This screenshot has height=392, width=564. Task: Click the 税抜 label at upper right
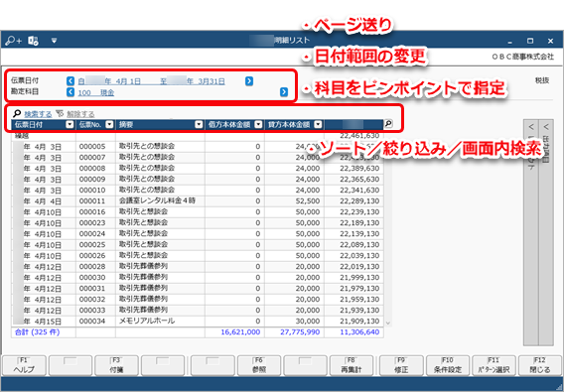point(542,80)
